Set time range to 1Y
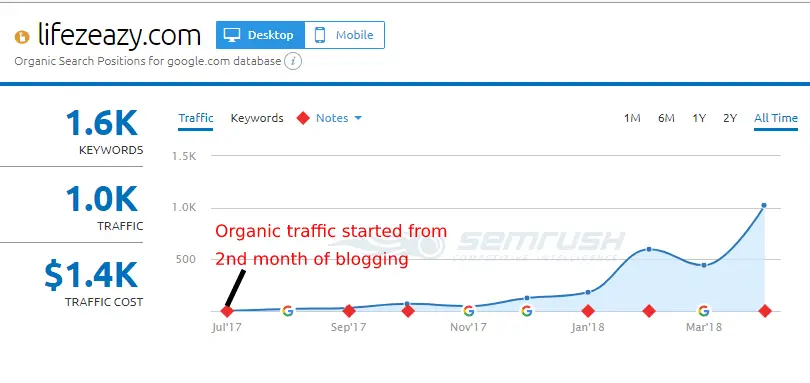The height and width of the screenshot is (383, 810). pos(699,118)
